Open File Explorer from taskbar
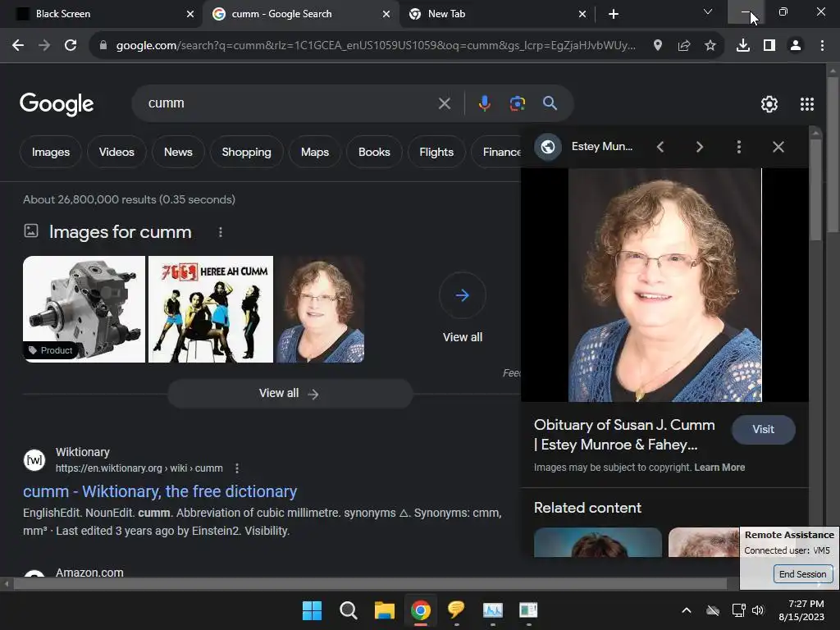 click(x=384, y=610)
